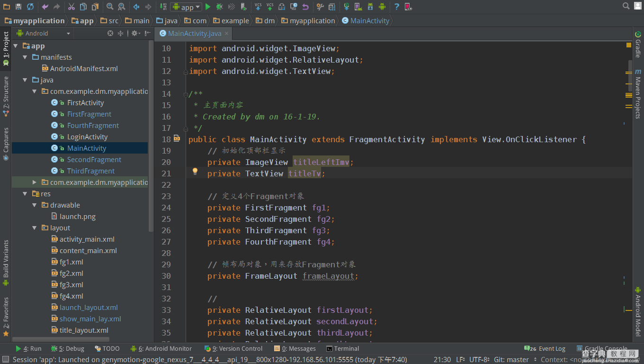
Task: Open Android Device Monitor icon
Action: tap(382, 7)
